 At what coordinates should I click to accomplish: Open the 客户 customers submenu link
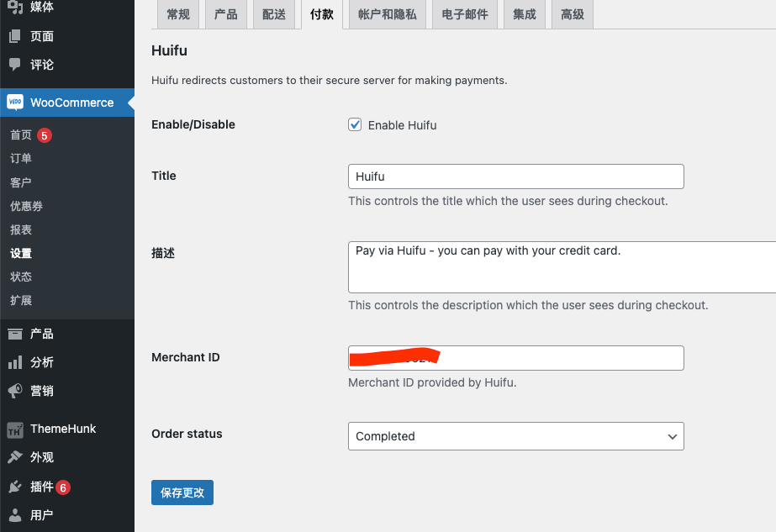point(21,182)
